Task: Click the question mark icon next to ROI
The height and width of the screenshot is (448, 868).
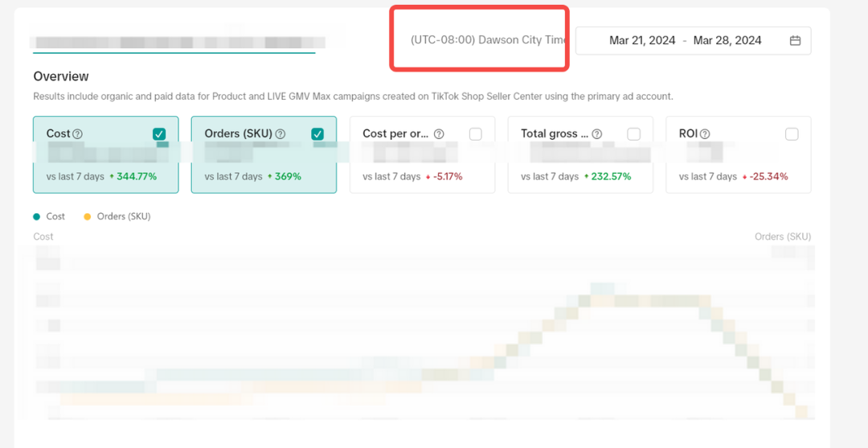Action: click(x=705, y=134)
